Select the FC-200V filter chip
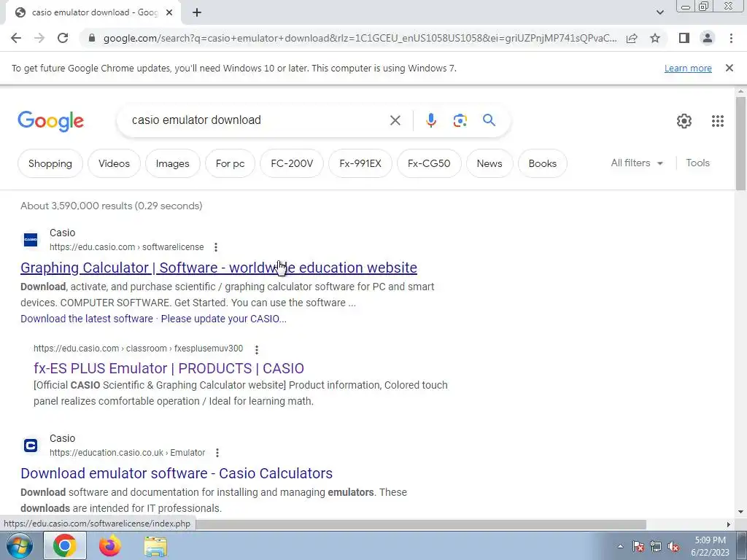747x560 pixels. pyautogui.click(x=292, y=163)
